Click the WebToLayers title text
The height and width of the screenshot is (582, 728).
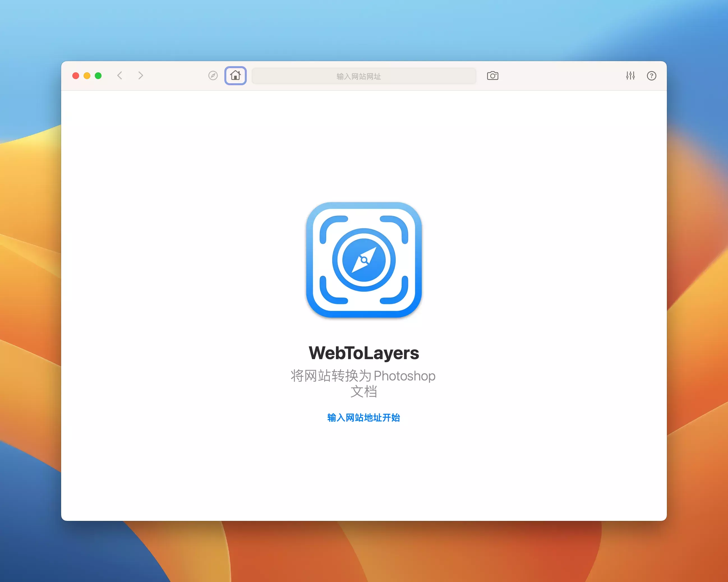pos(364,353)
